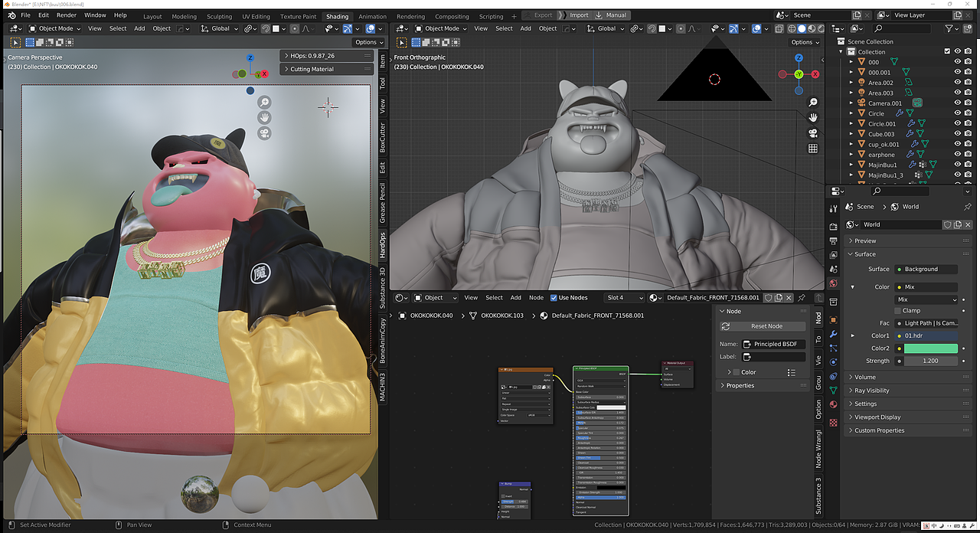
Task: Open the View Layer properties tab
Action: [833, 256]
